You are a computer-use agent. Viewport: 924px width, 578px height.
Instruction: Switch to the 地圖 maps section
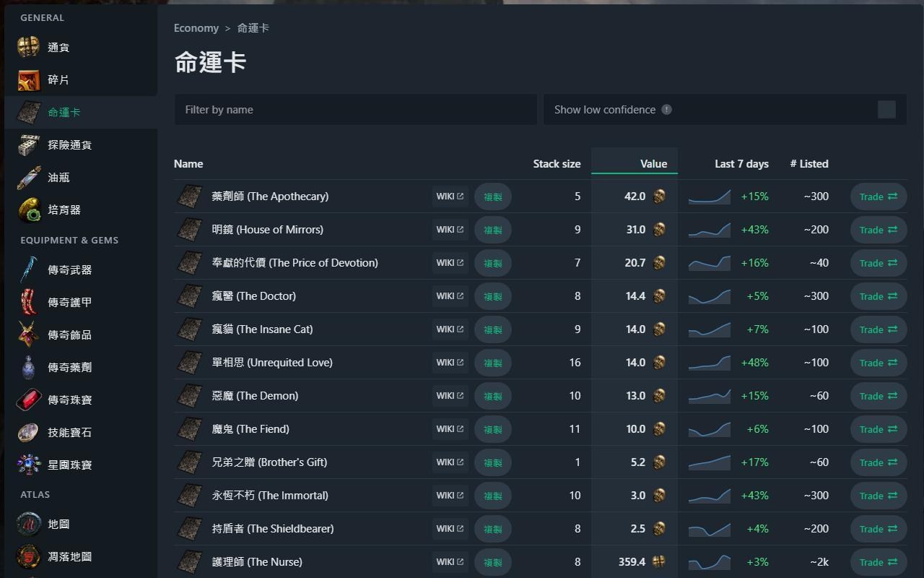58,525
